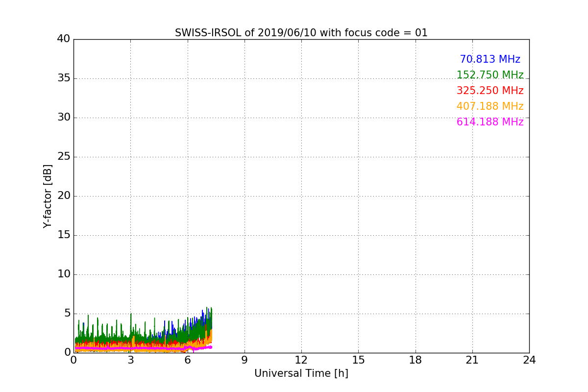Click the y-axis tick label 30
The image size is (588, 392).
[64, 118]
